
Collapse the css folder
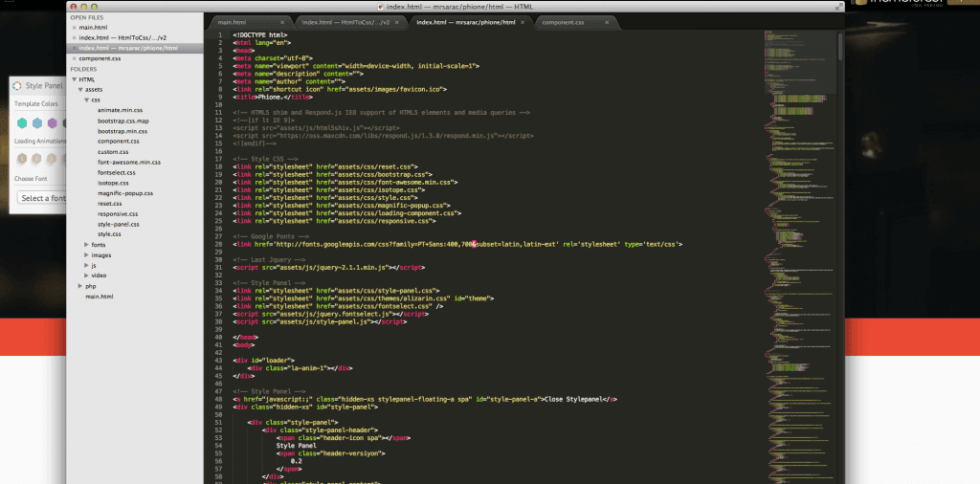point(87,99)
